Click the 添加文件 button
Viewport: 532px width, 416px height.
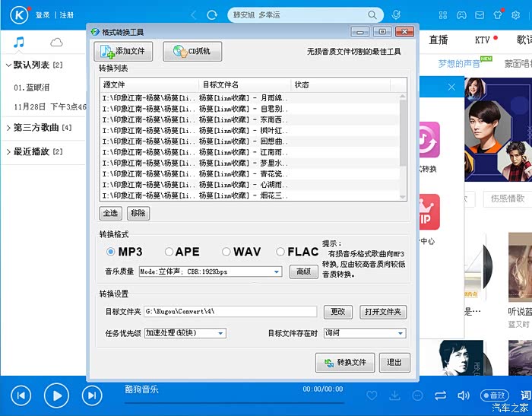tap(123, 52)
